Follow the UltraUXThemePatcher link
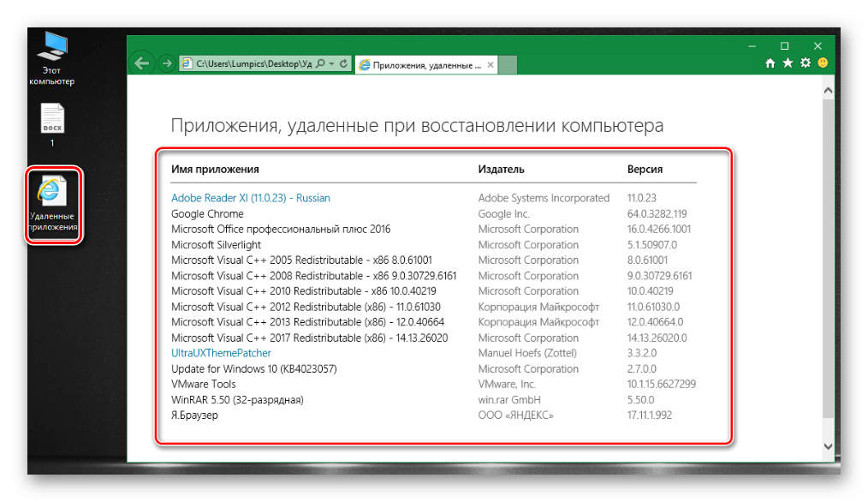 click(x=221, y=353)
